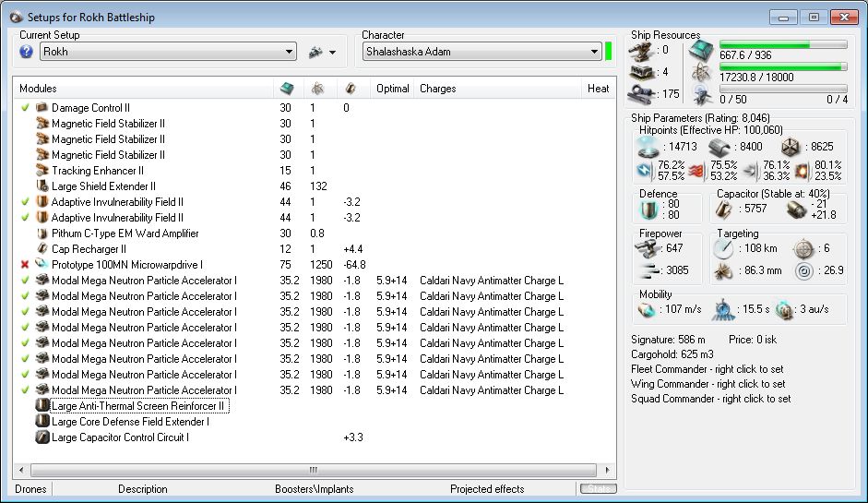Sort by the Charges column header
868x503 pixels.
pos(498,89)
